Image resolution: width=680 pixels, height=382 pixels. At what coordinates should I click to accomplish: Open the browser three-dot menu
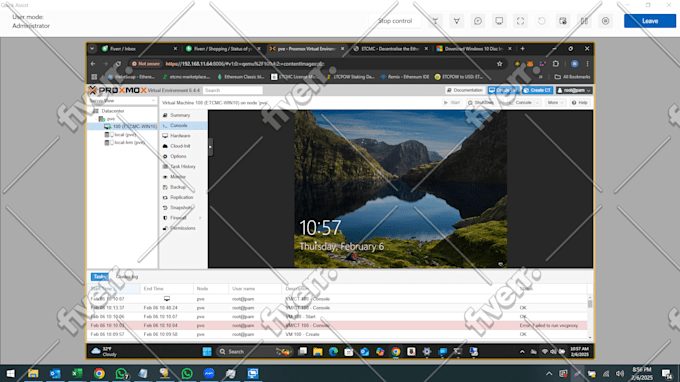tap(587, 64)
